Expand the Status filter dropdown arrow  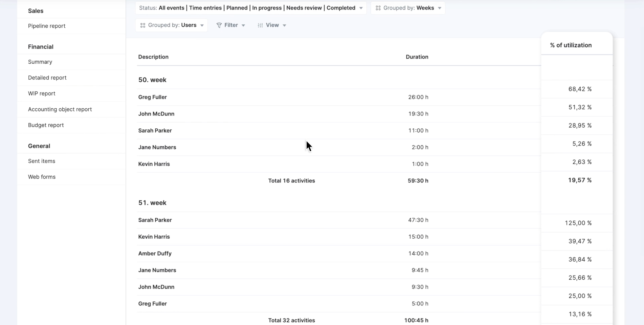pyautogui.click(x=361, y=8)
